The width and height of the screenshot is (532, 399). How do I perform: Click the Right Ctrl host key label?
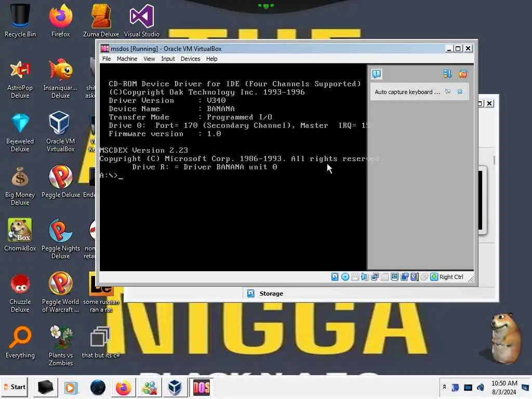click(x=451, y=277)
